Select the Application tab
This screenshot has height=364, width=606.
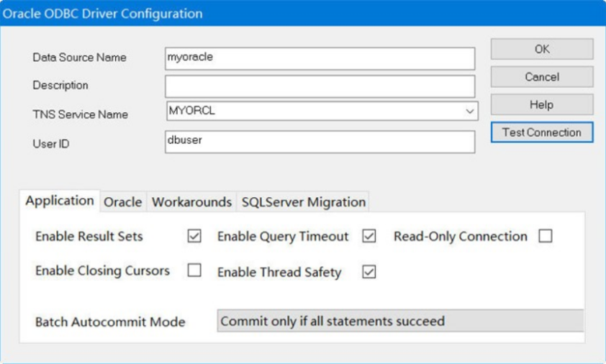pos(60,201)
